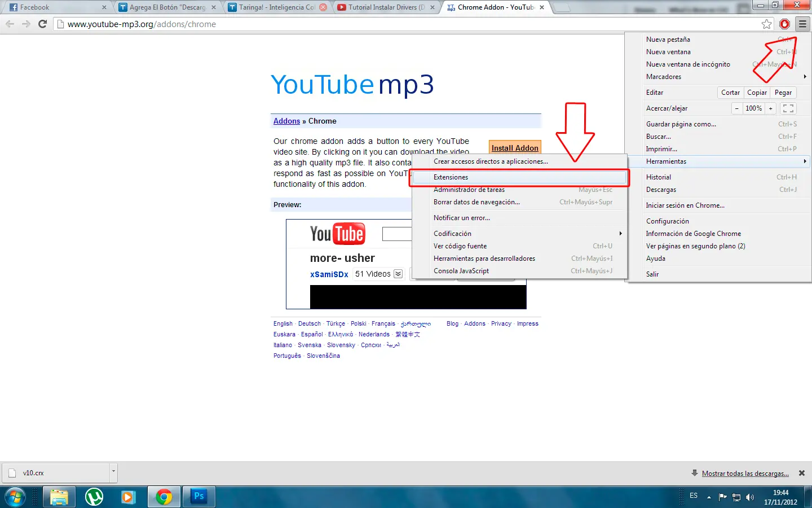Open media player icon in taskbar
Screen dimensions: 812x508
tap(129, 497)
